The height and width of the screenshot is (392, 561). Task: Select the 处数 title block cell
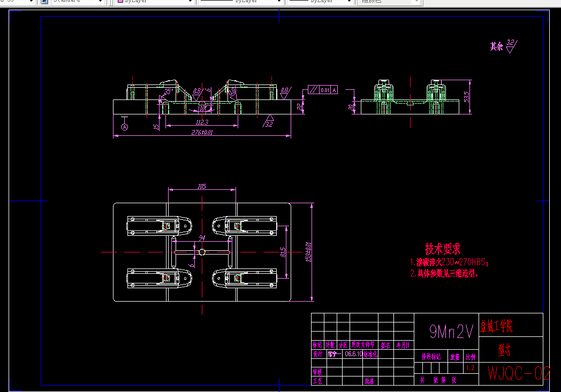(x=330, y=345)
